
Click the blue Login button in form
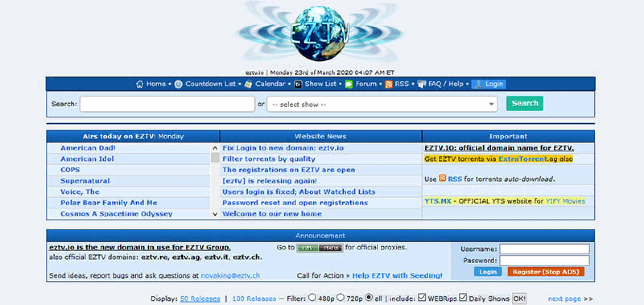pos(488,272)
